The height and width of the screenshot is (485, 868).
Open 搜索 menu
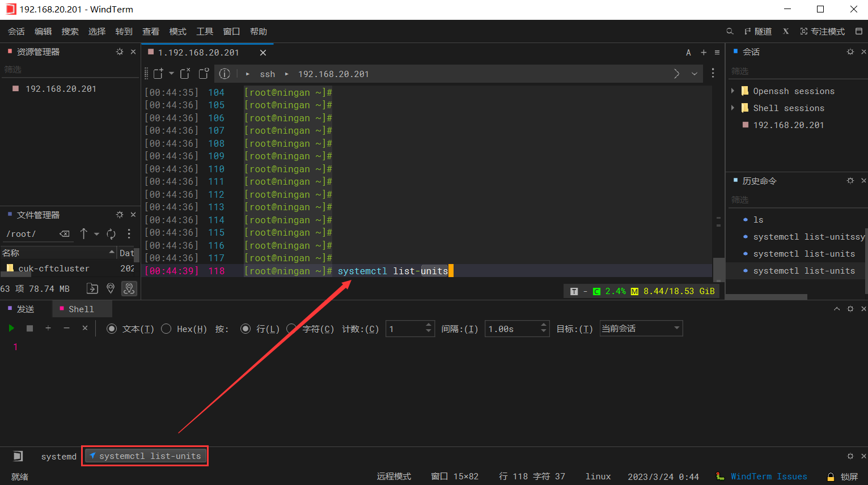tap(70, 32)
